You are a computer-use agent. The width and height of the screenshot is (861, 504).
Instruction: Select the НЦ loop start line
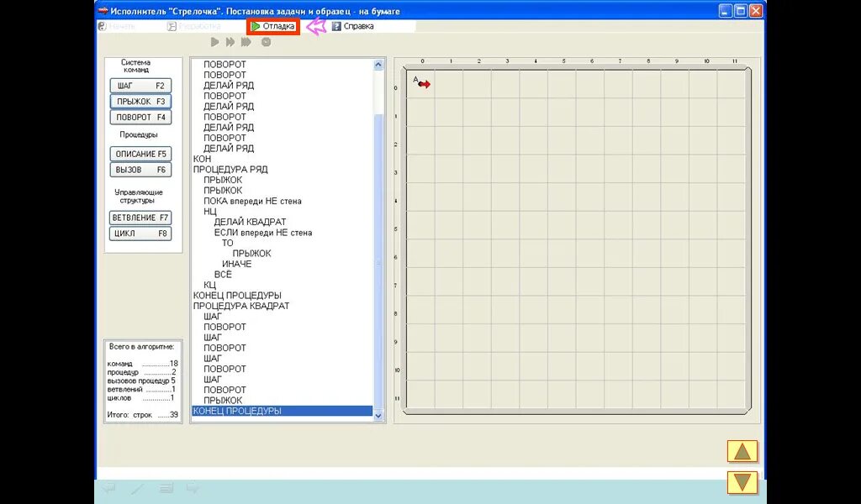pos(209,212)
